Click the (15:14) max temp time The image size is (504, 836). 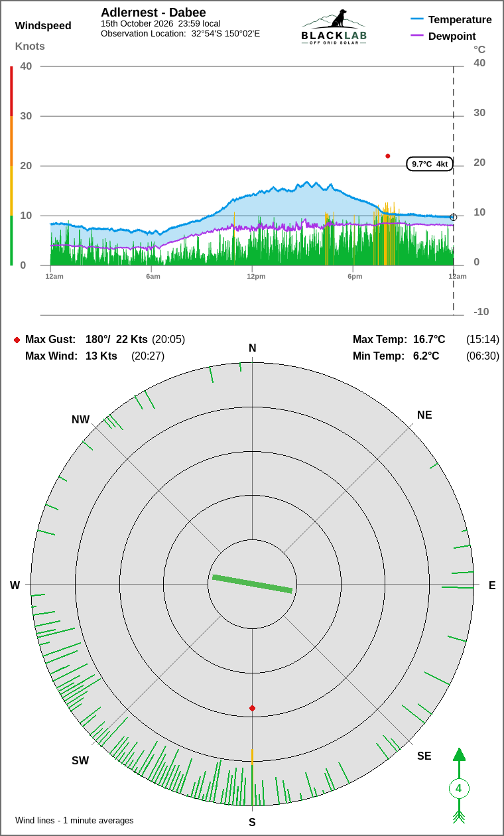[483, 340]
